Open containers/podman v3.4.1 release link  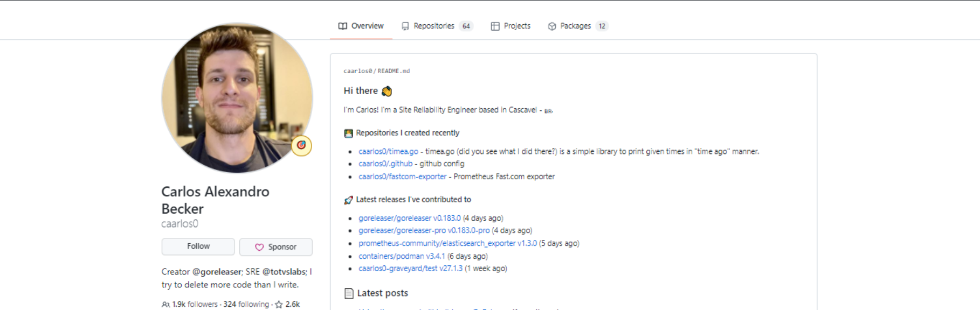402,256
